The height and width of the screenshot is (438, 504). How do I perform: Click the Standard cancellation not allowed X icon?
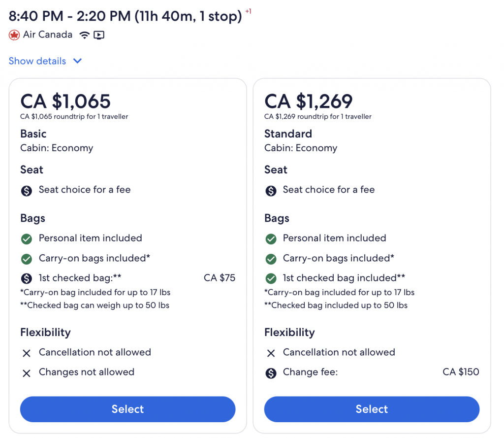click(271, 353)
